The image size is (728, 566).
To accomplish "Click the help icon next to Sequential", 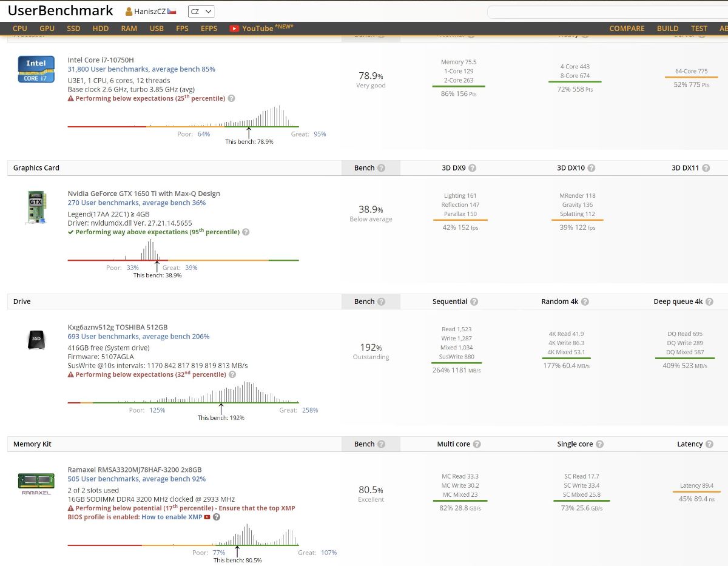I will point(474,302).
